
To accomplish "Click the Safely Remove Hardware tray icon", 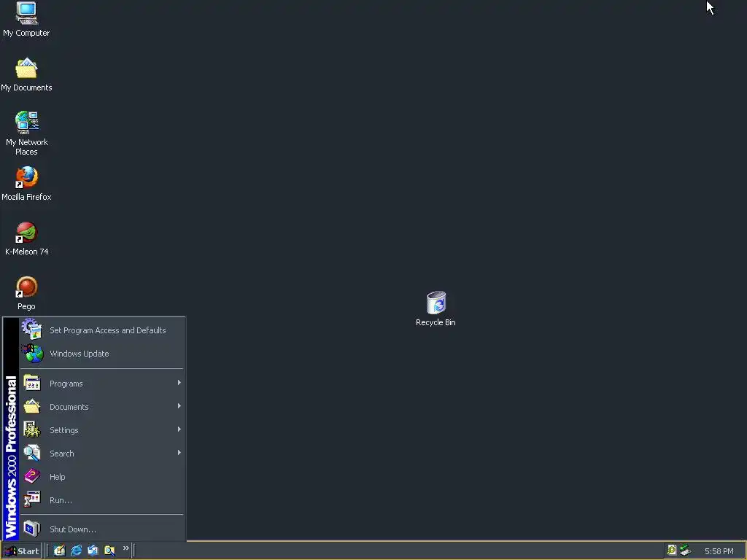I will (x=685, y=551).
